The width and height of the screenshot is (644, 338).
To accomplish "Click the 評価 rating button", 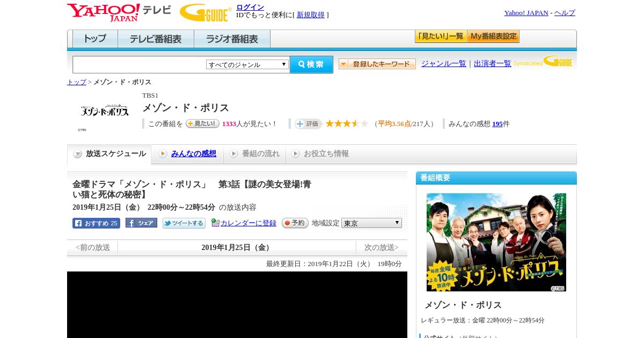I will click(308, 124).
